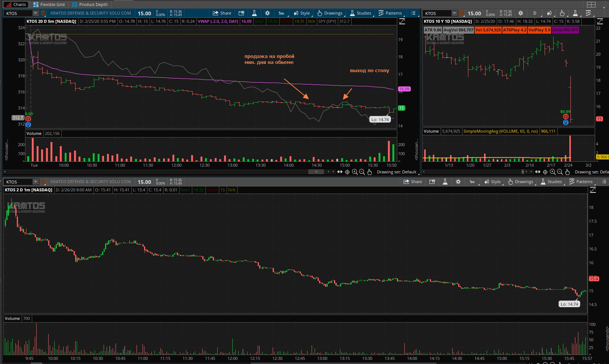
Task: Click orange link icon in the 5m chart
Action: [43, 13]
